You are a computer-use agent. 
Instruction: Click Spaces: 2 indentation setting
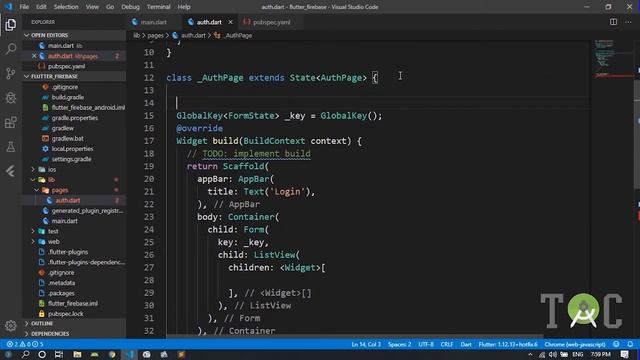pos(400,344)
